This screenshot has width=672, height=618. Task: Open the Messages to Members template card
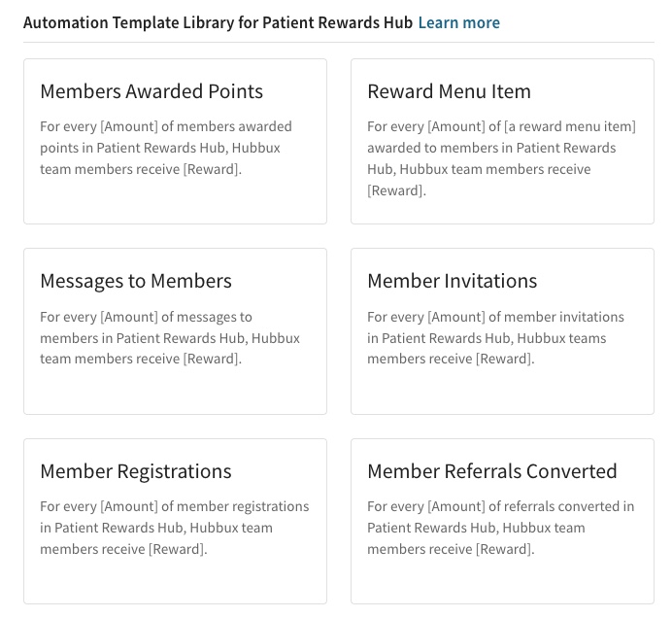[176, 331]
